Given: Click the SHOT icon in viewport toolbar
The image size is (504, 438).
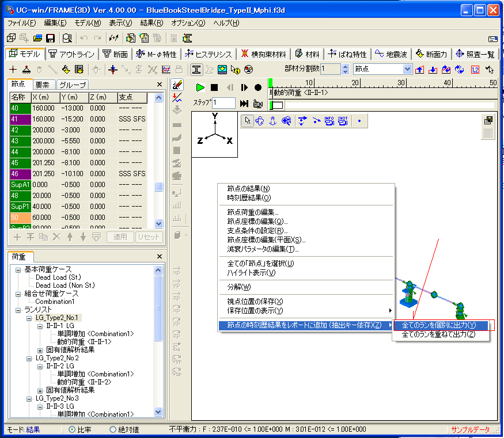Looking at the screenshot, I should (x=343, y=121).
